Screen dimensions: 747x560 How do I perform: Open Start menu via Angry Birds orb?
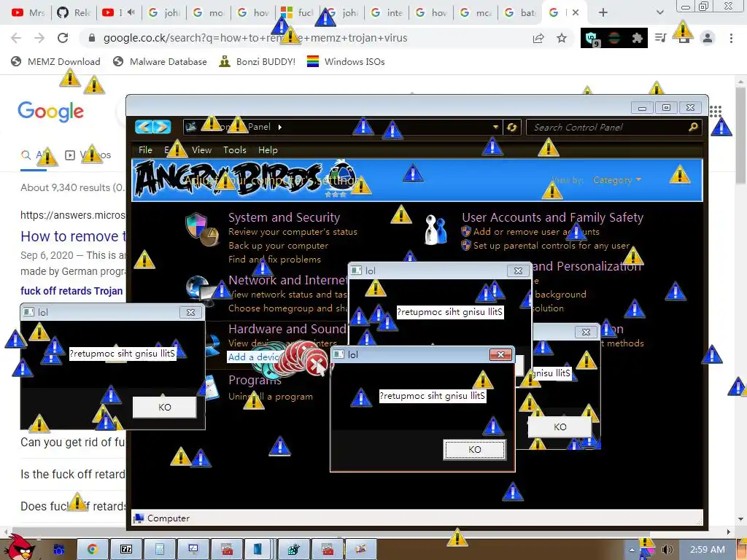(21, 547)
